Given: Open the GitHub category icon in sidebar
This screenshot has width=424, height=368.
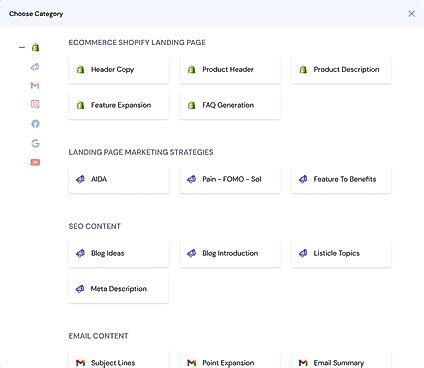Looking at the screenshot, I should click(x=35, y=124).
